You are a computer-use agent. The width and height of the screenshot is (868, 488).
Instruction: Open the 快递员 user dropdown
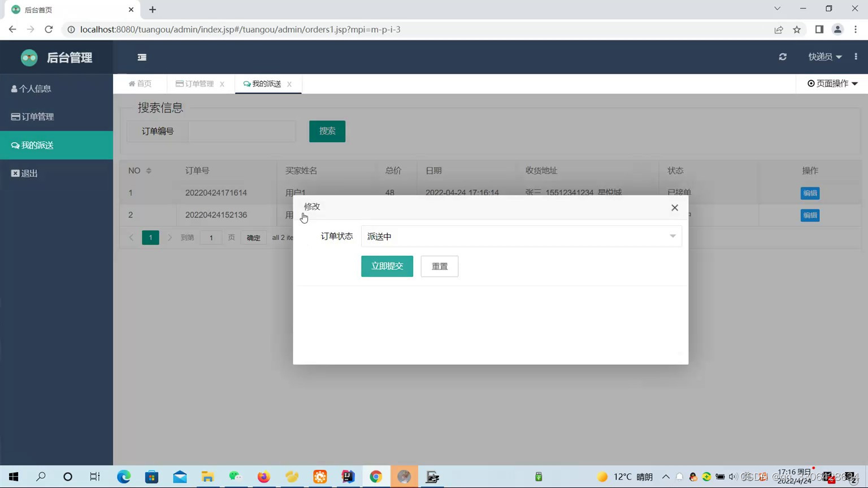[824, 56]
